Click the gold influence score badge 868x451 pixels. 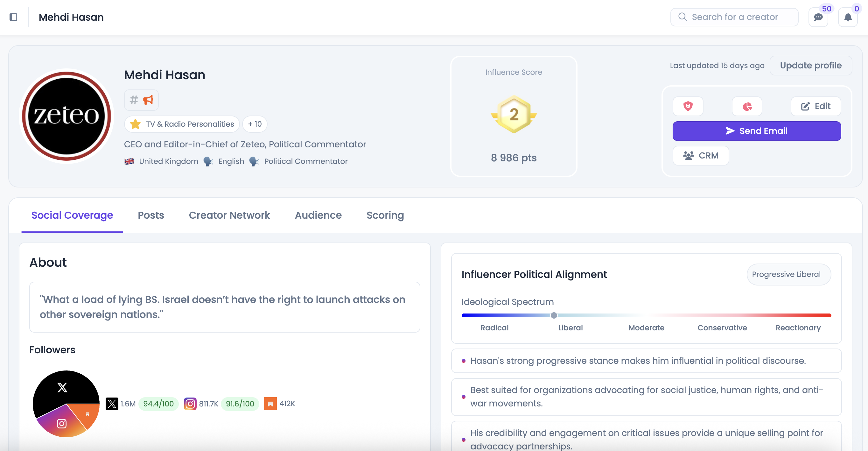click(514, 114)
